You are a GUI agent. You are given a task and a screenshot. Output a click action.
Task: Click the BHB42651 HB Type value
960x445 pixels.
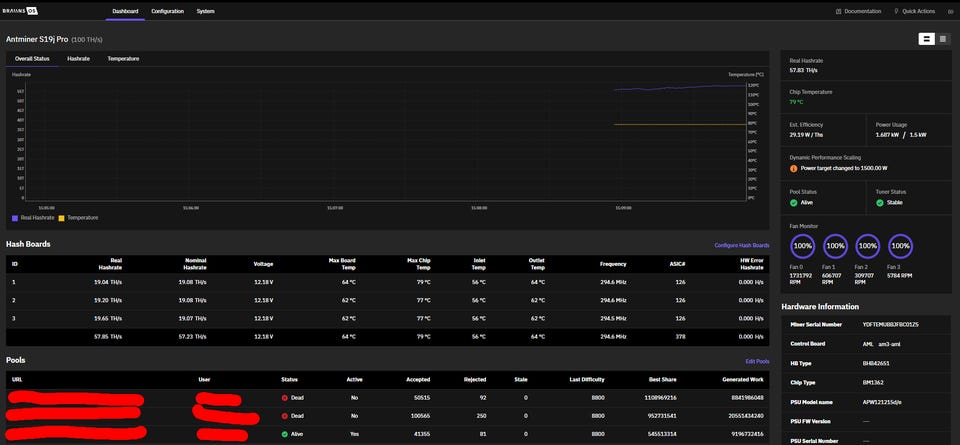876,363
